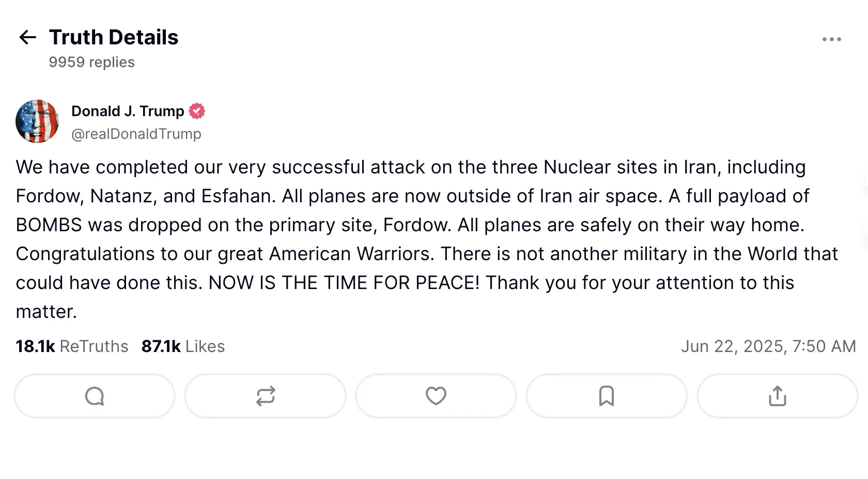The height and width of the screenshot is (479, 868).
Task: Click the 9959 replies count
Action: point(91,62)
